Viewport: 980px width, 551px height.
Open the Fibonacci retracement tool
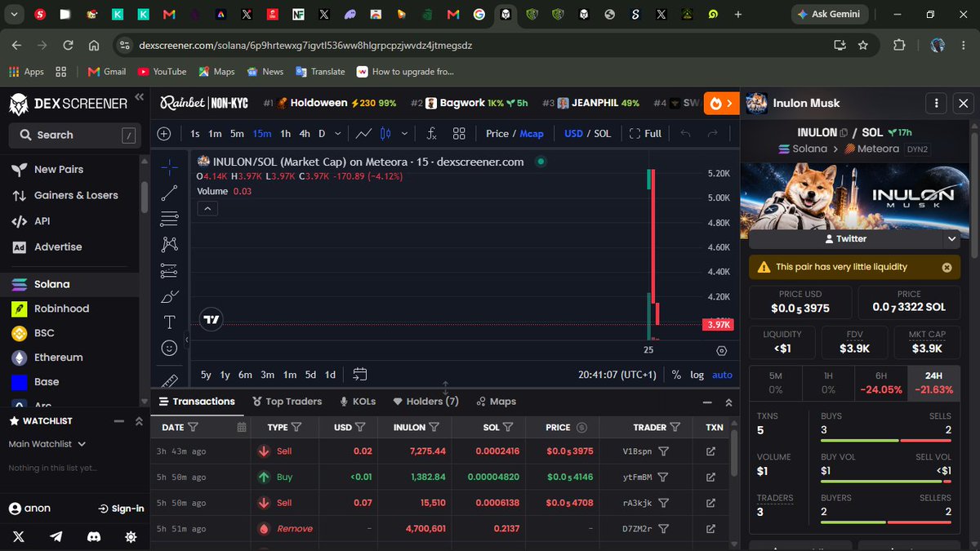[169, 218]
